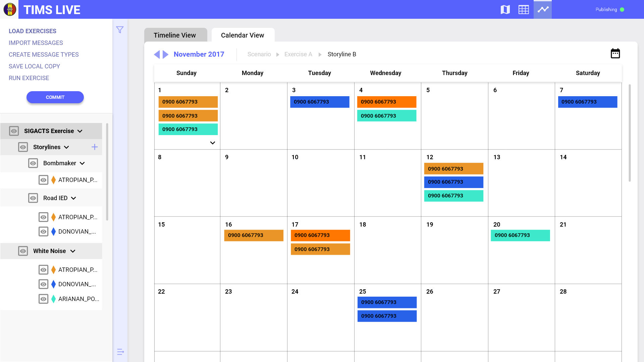Viewport: 644px width, 362px height.
Task: Click the map/card view icon
Action: pyautogui.click(x=505, y=10)
